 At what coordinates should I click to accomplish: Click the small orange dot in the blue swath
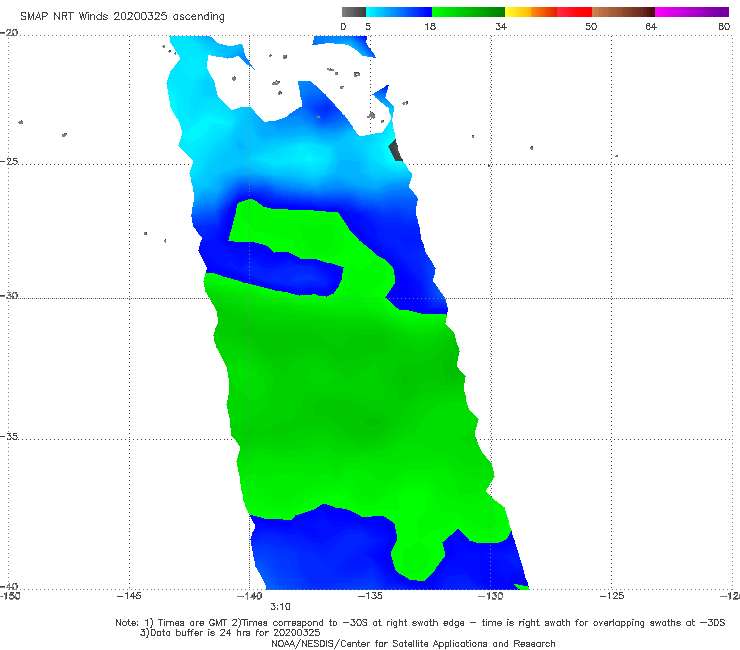pyautogui.click(x=319, y=117)
